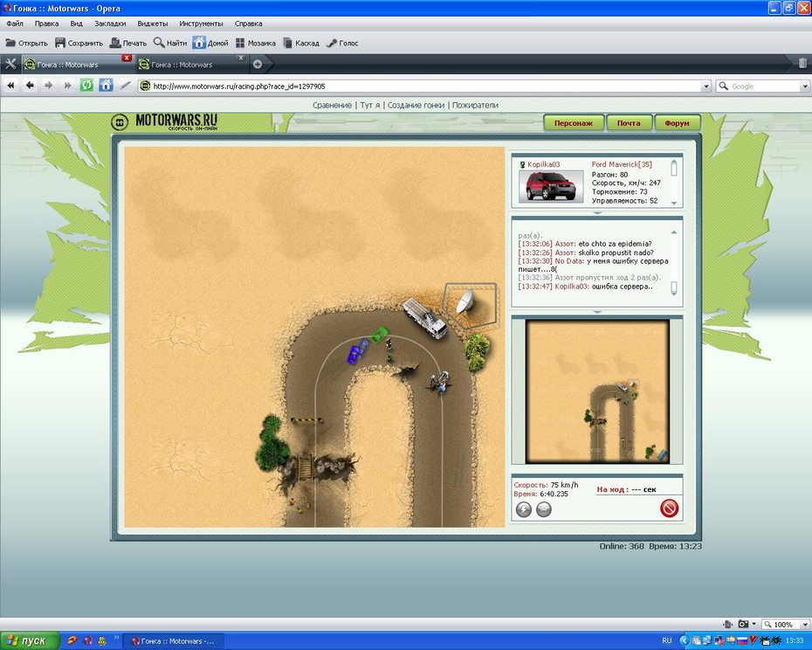Open the Google search engine dropdown

pyautogui.click(x=805, y=86)
